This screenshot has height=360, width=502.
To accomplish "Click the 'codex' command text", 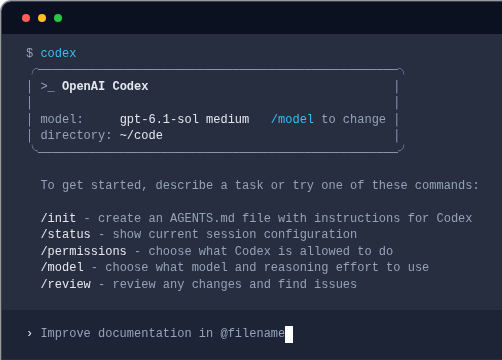I will tap(58, 53).
